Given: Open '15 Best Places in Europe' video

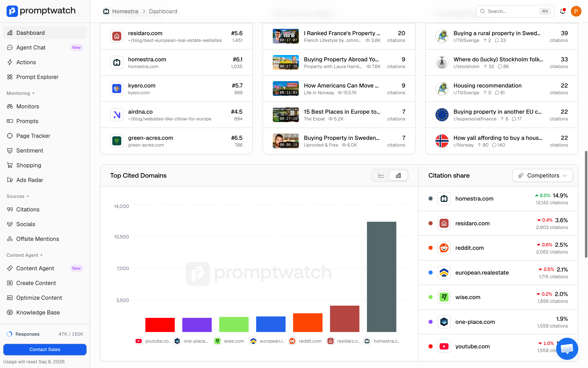Looking at the screenshot, I should 339,115.
